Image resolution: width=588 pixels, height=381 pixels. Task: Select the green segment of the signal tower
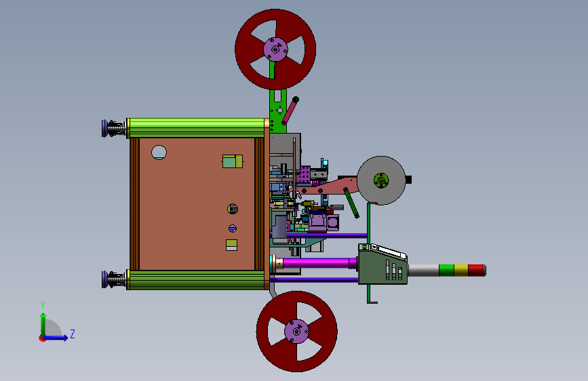[x=447, y=270]
